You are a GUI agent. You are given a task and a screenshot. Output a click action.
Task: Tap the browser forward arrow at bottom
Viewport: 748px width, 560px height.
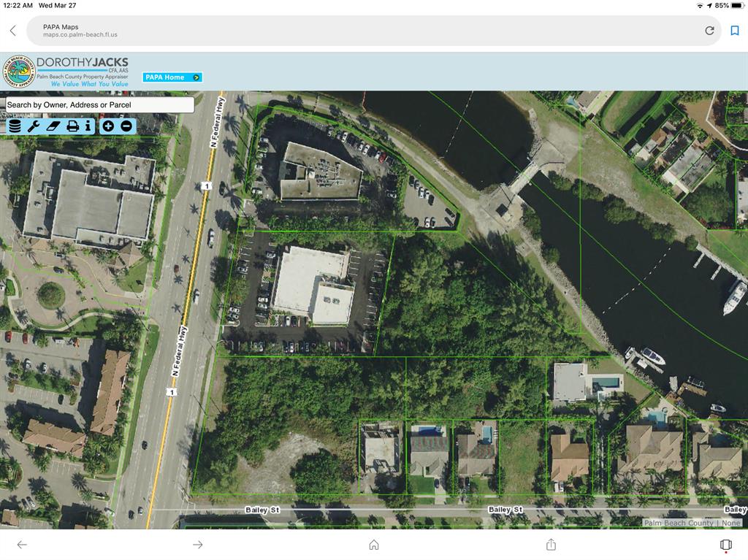coord(197,545)
